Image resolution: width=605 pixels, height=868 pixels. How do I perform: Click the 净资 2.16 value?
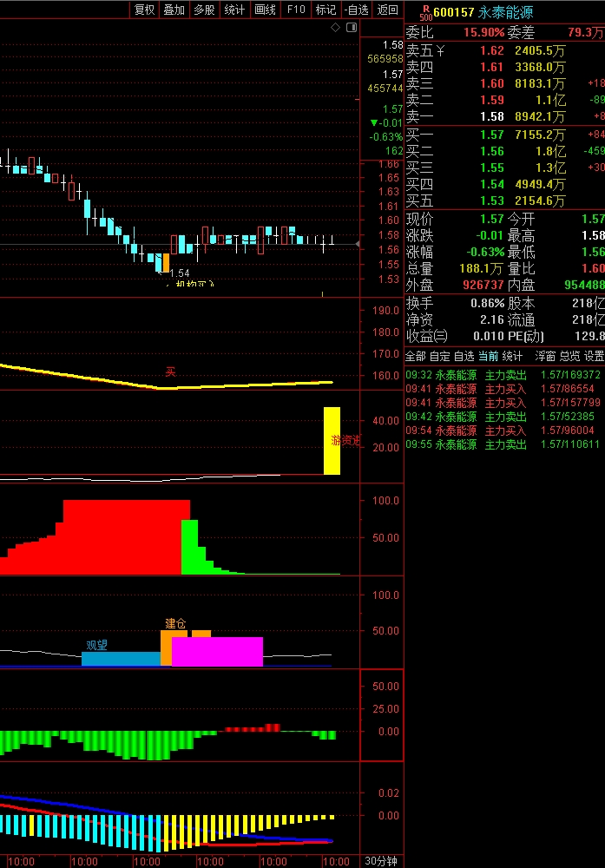coord(492,320)
